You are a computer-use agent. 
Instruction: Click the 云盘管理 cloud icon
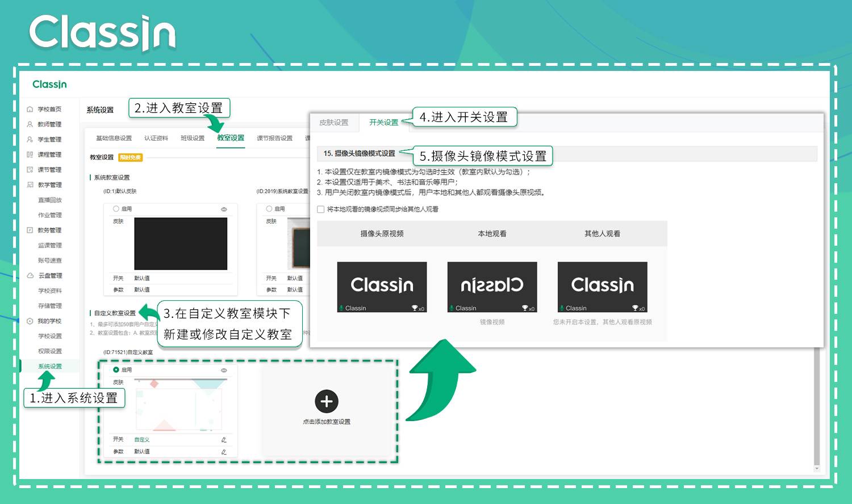(x=30, y=275)
